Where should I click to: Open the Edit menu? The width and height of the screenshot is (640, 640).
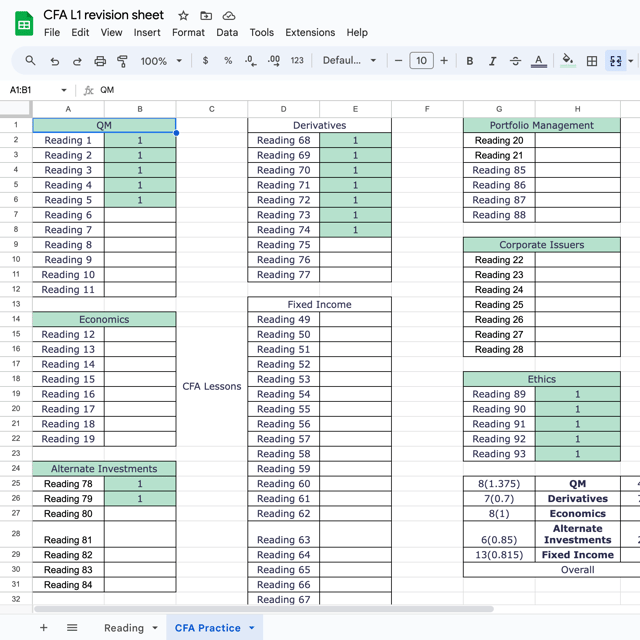click(x=80, y=33)
